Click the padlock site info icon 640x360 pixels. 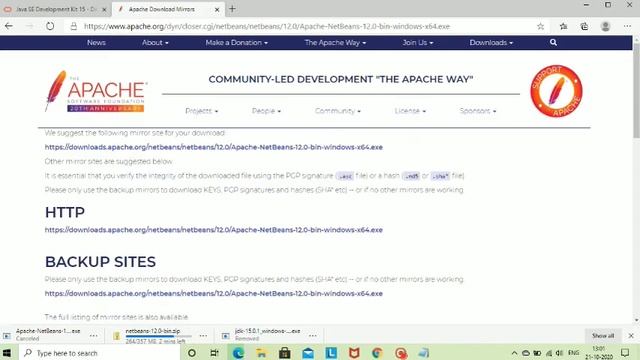point(73,26)
